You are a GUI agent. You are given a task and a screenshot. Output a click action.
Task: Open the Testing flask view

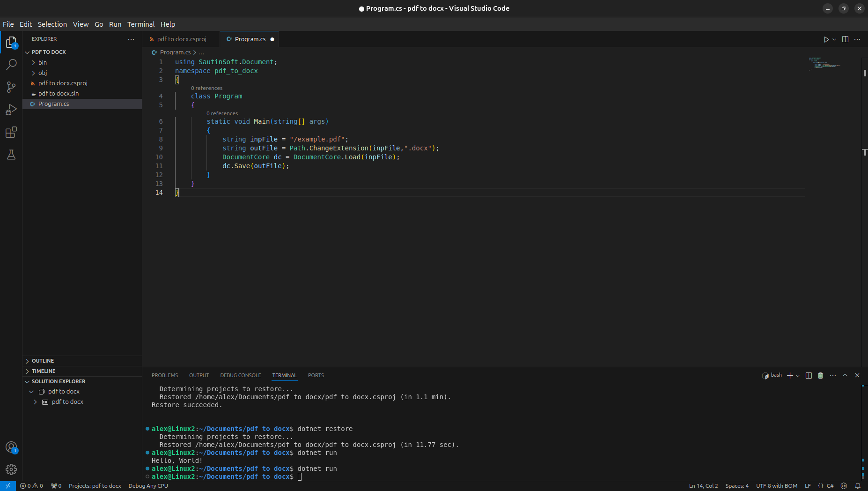[11, 155]
